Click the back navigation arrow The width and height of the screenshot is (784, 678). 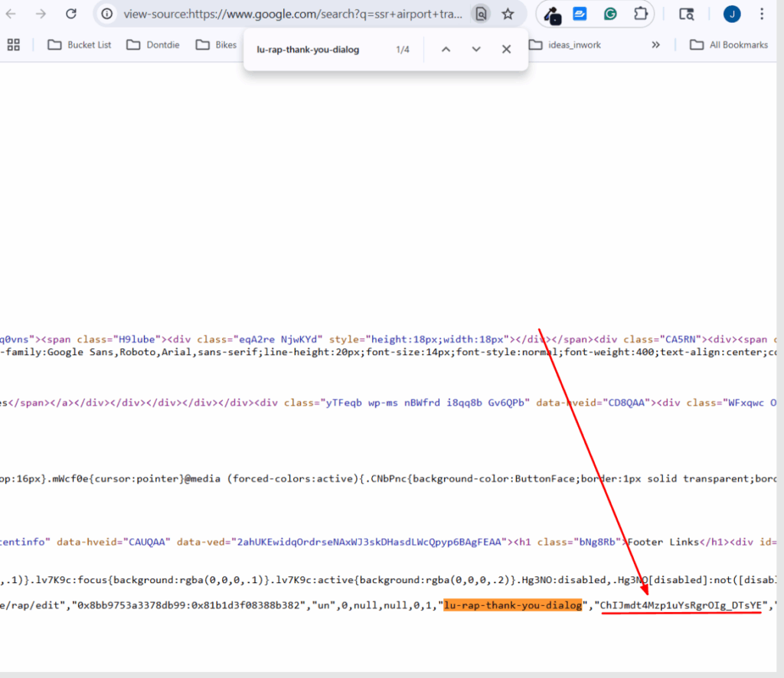click(11, 14)
